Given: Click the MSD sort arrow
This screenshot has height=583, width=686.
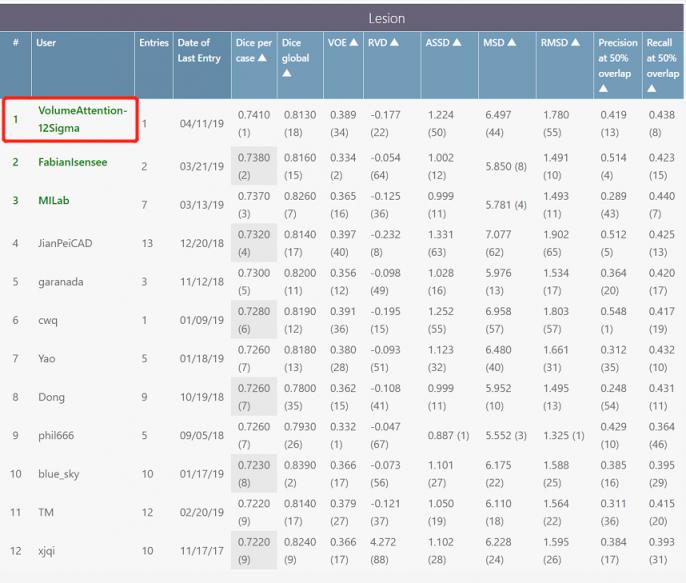Looking at the screenshot, I should 511,42.
